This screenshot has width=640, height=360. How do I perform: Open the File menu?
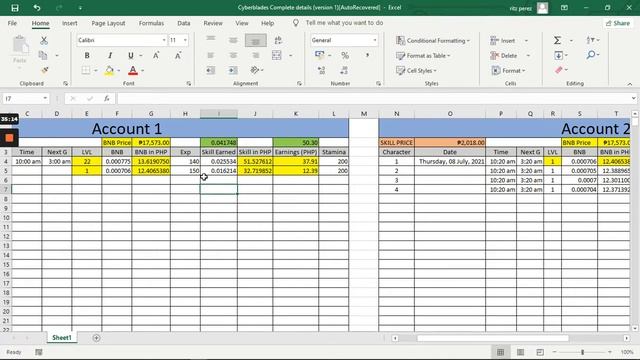(x=12, y=23)
